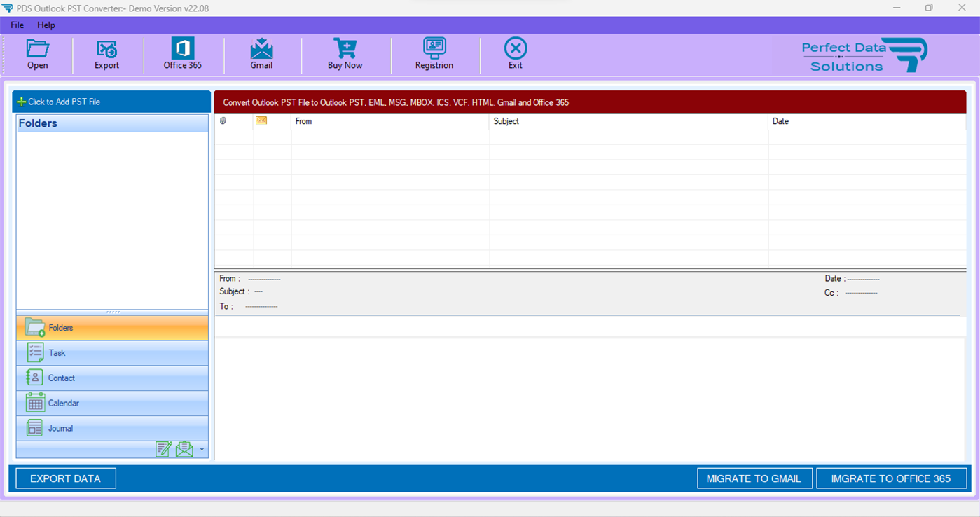
Task: Select the Export toolbar icon
Action: coord(106,54)
